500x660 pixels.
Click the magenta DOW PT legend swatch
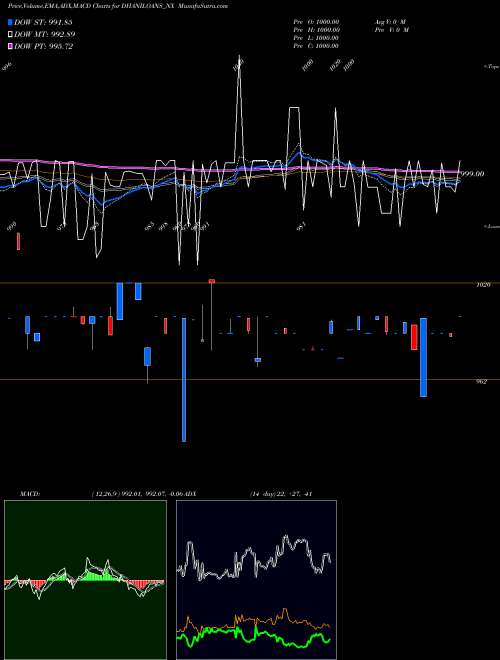tap(11, 46)
